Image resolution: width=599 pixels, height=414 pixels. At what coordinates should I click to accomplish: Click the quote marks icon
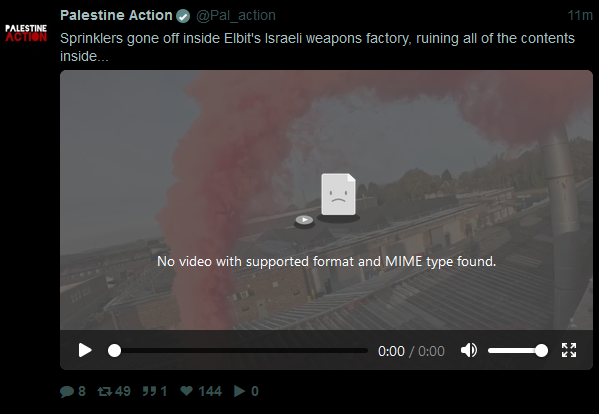pyautogui.click(x=149, y=391)
